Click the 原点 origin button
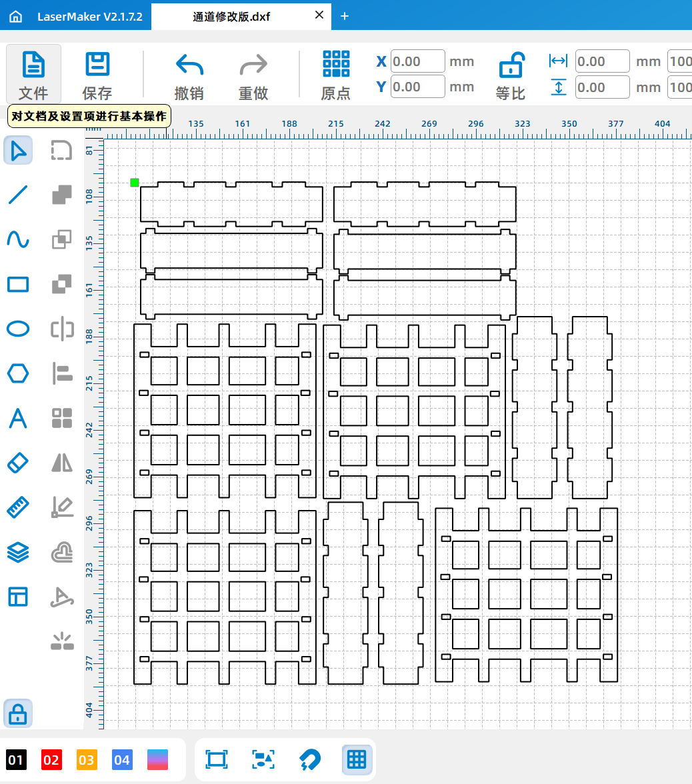The image size is (692, 784). pyautogui.click(x=336, y=75)
